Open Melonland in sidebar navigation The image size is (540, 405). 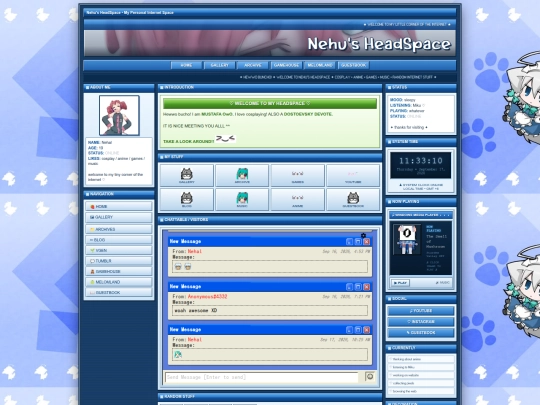(x=119, y=282)
